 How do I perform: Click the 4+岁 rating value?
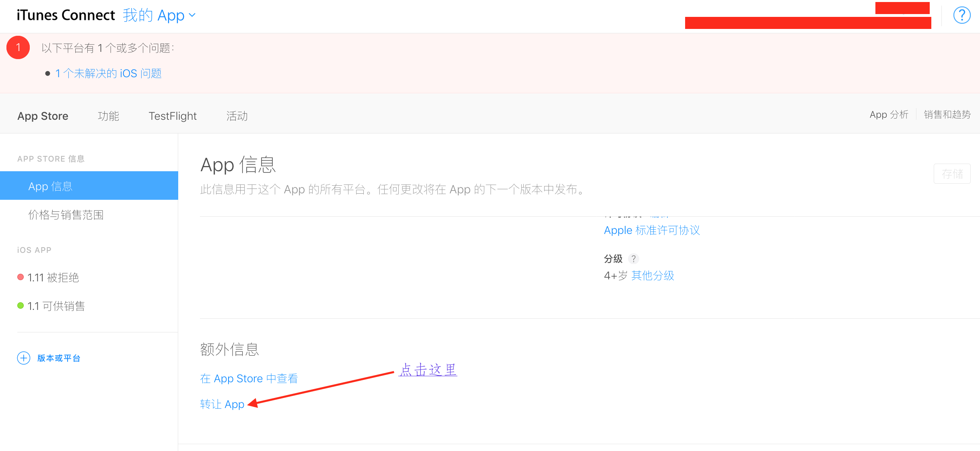616,275
